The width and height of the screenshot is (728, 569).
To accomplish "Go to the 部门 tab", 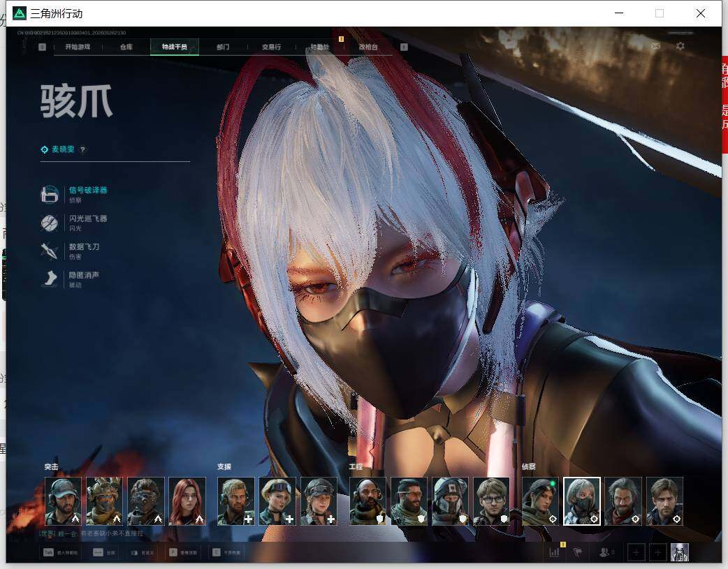I will (223, 47).
